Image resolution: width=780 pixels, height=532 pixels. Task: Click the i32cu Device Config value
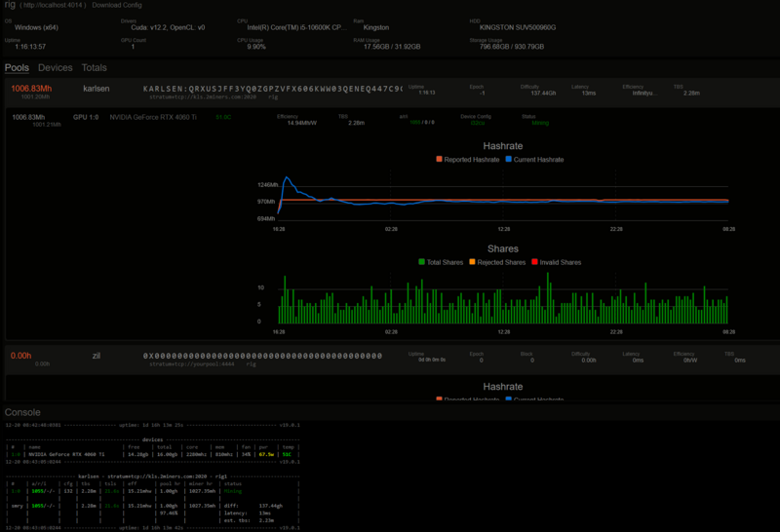pos(478,123)
